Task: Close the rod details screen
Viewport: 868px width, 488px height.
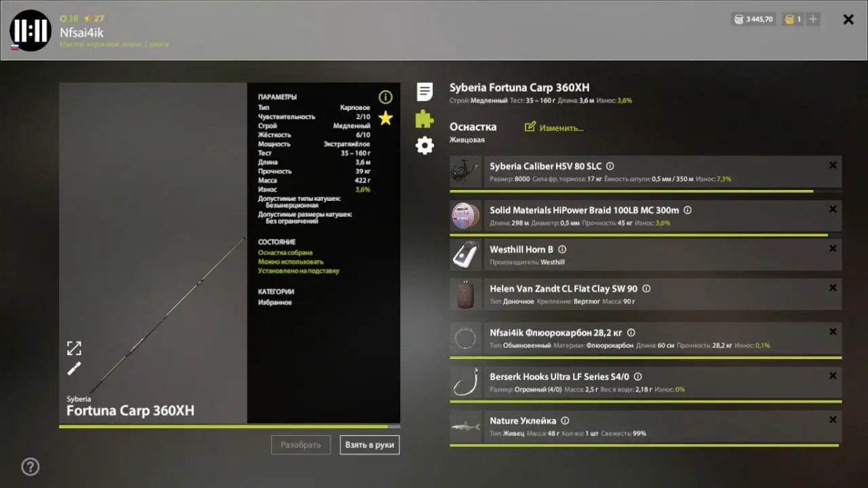Action: click(x=848, y=20)
